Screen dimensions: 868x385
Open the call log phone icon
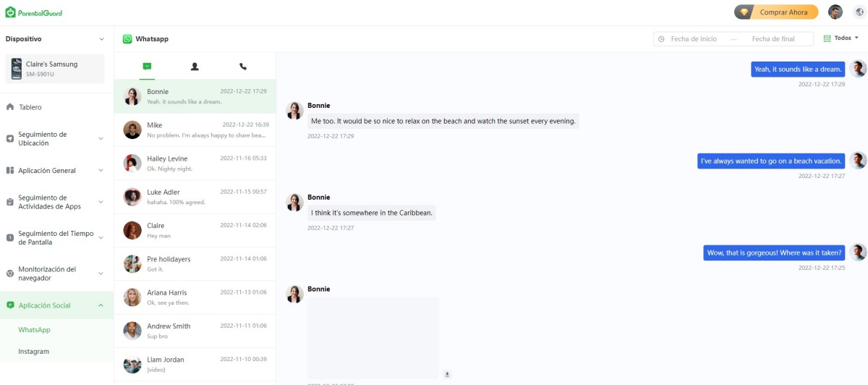click(x=243, y=67)
